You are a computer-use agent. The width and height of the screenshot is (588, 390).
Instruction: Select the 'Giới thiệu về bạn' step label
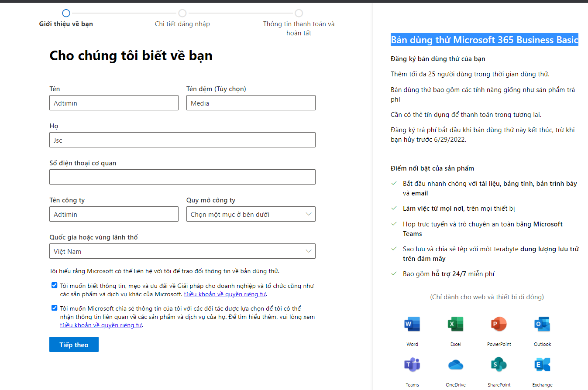(66, 24)
